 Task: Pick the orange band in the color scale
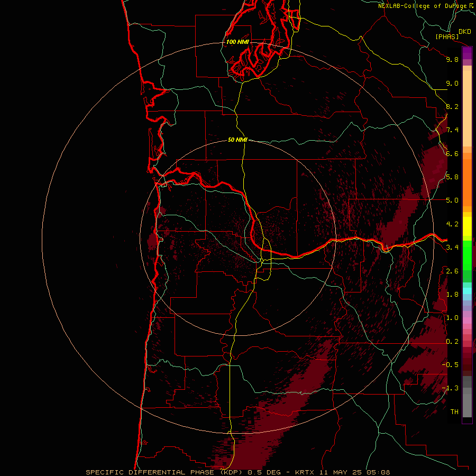(467, 182)
